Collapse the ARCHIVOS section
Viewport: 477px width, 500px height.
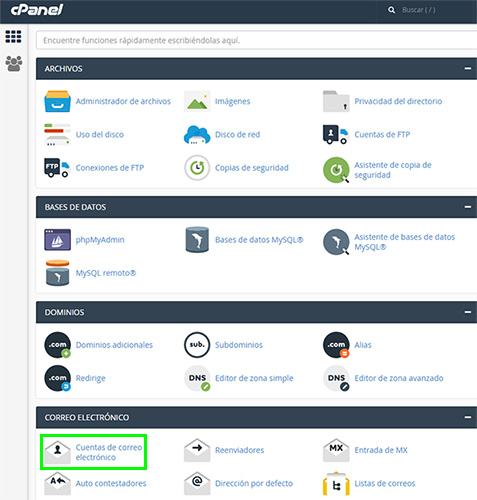coord(468,68)
